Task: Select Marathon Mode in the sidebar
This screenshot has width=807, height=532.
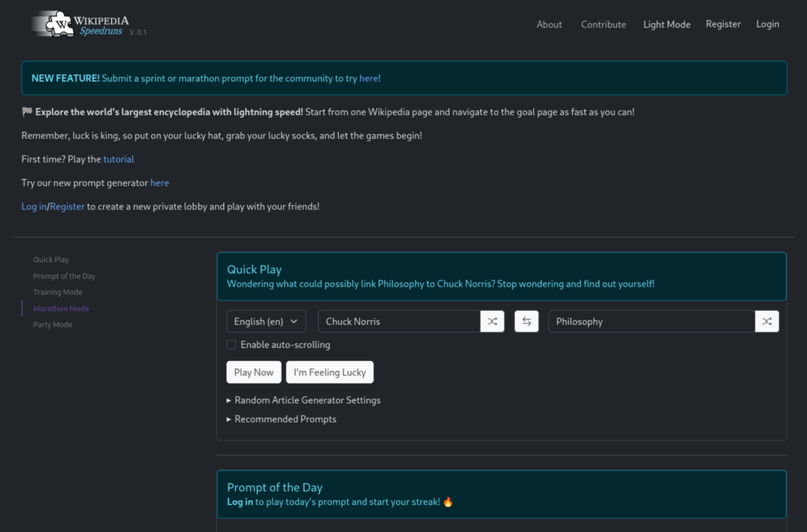Action: 61,309
